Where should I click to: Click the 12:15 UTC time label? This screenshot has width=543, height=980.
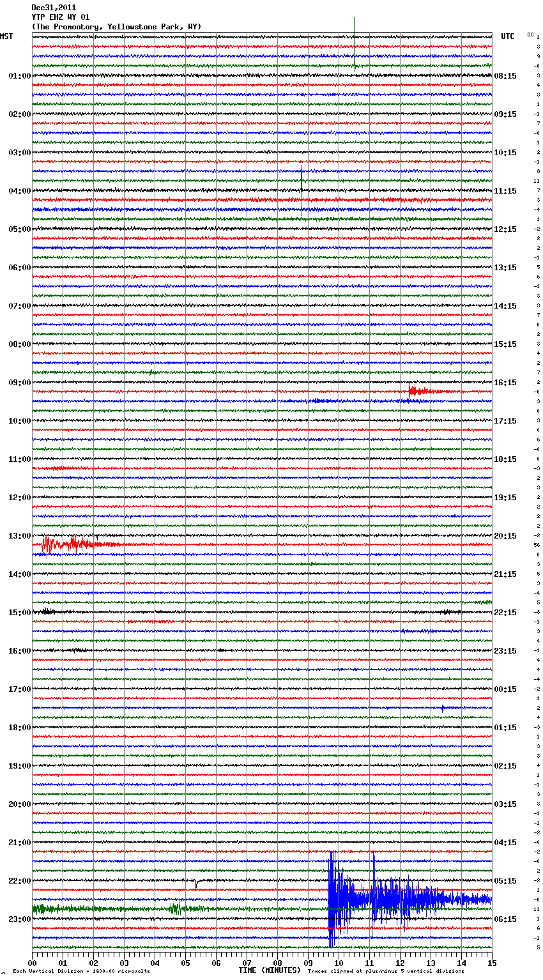[505, 229]
